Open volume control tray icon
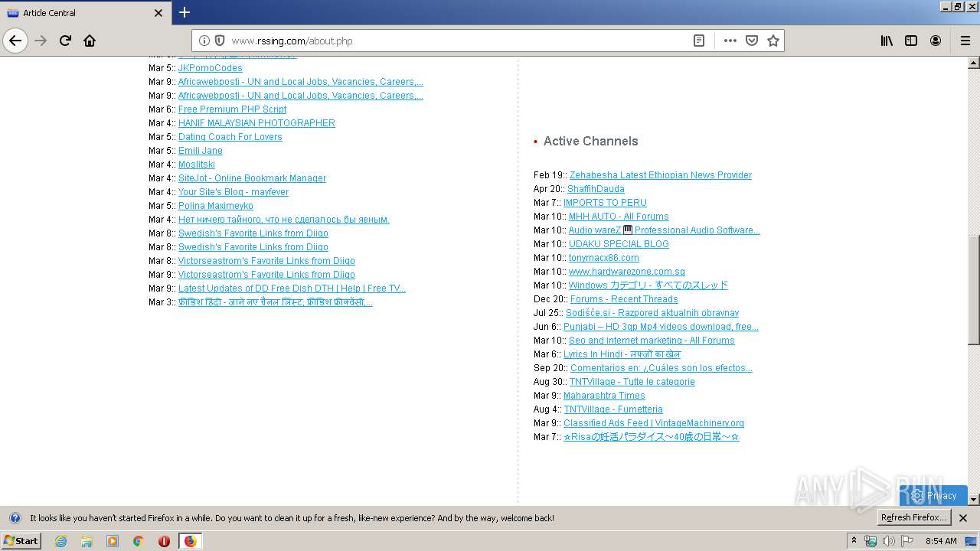The height and width of the screenshot is (551, 980). click(889, 541)
